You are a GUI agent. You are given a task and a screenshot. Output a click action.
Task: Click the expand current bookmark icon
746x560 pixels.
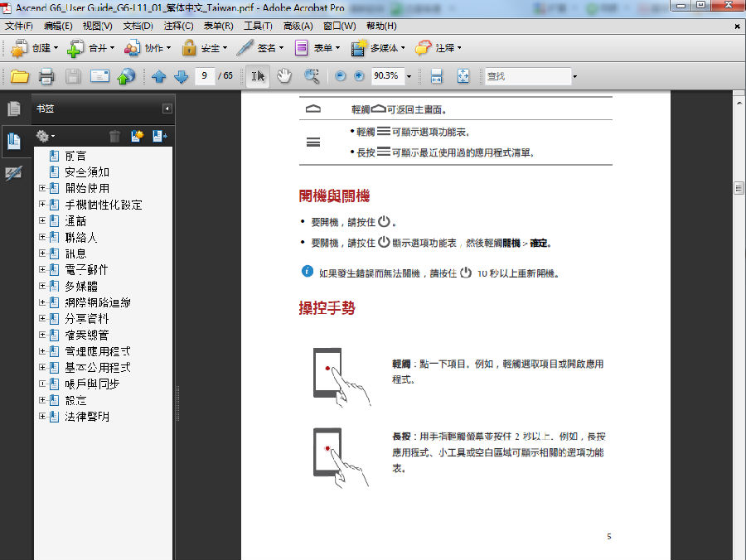point(159,137)
